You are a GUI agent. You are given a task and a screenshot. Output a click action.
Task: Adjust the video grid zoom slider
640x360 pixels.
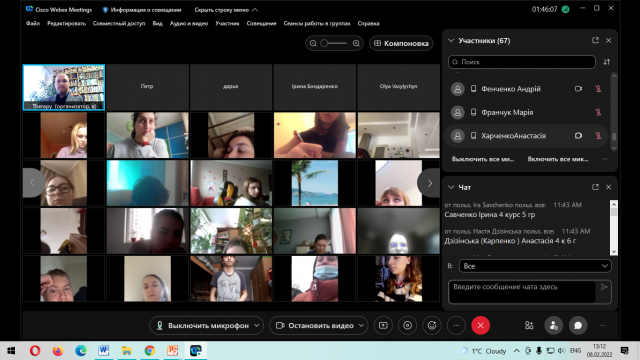coord(334,43)
